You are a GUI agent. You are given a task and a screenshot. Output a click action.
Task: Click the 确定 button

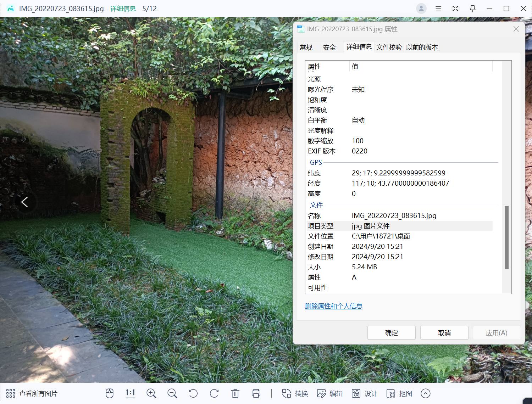pos(392,333)
